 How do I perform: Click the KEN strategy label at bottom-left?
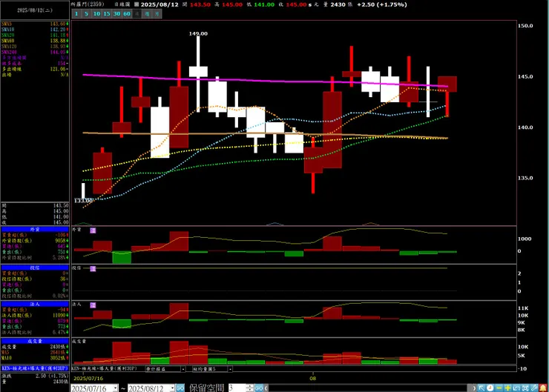point(35,368)
